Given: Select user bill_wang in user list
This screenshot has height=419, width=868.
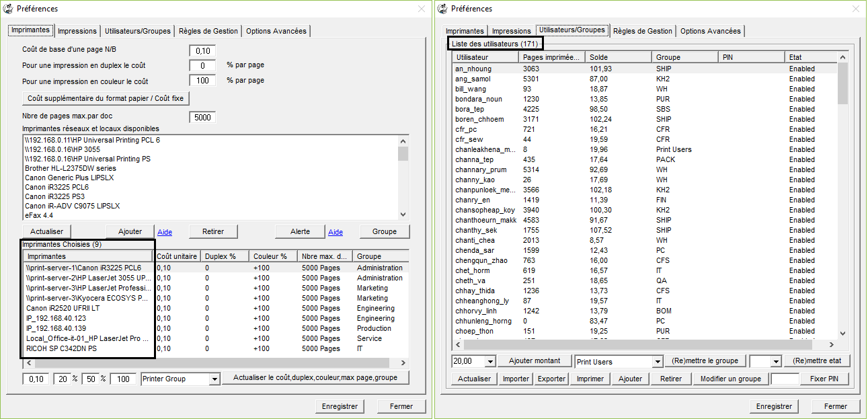Looking at the screenshot, I should [645, 89].
